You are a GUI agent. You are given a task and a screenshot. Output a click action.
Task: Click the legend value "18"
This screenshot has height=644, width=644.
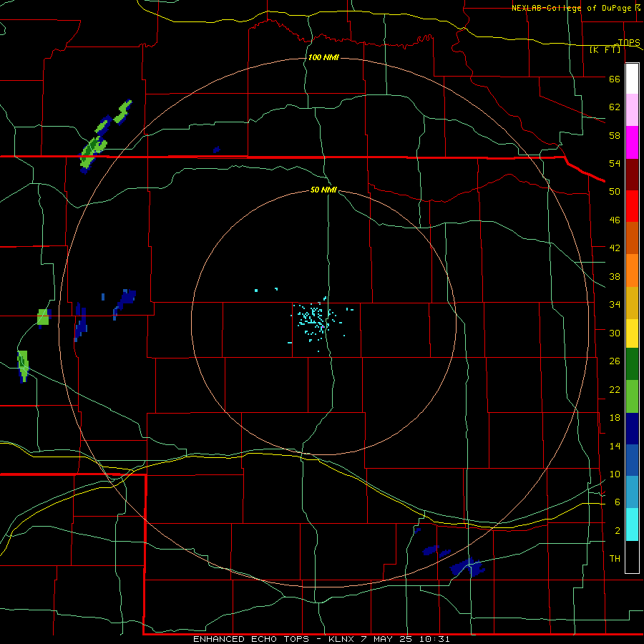[x=615, y=418]
